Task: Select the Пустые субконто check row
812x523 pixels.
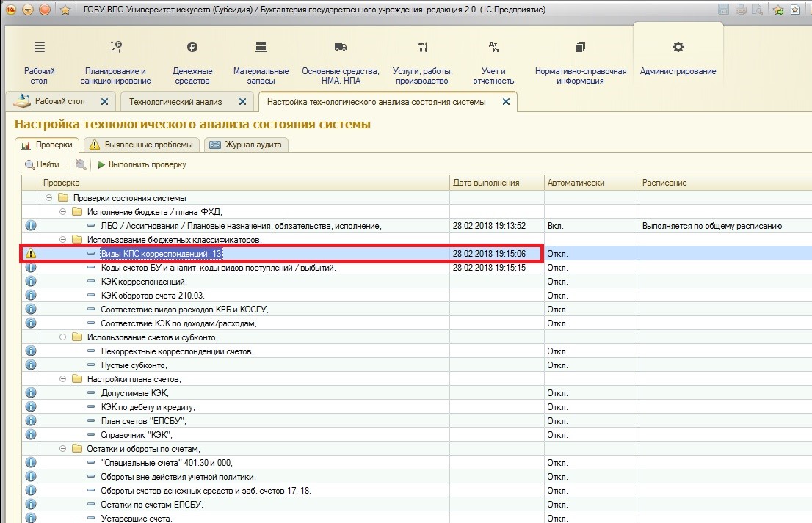Action: [x=134, y=365]
